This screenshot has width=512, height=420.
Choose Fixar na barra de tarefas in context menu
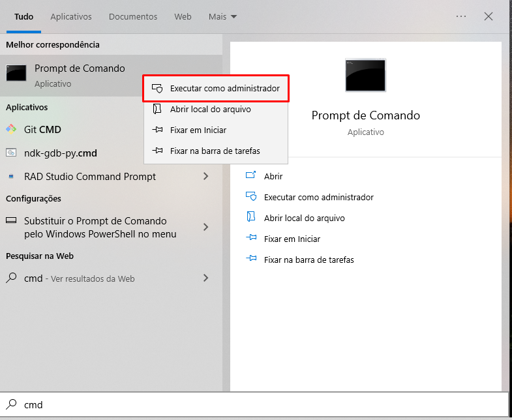pos(216,151)
